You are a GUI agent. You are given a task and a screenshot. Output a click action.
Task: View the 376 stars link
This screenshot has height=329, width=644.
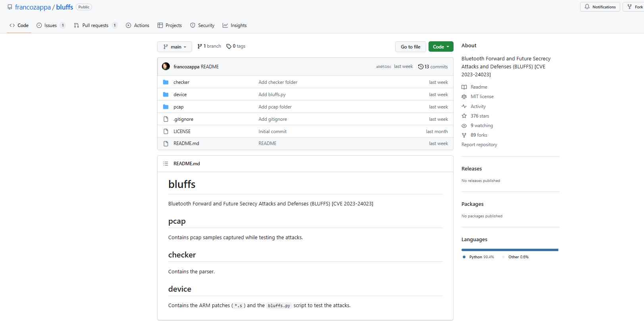pos(480,116)
